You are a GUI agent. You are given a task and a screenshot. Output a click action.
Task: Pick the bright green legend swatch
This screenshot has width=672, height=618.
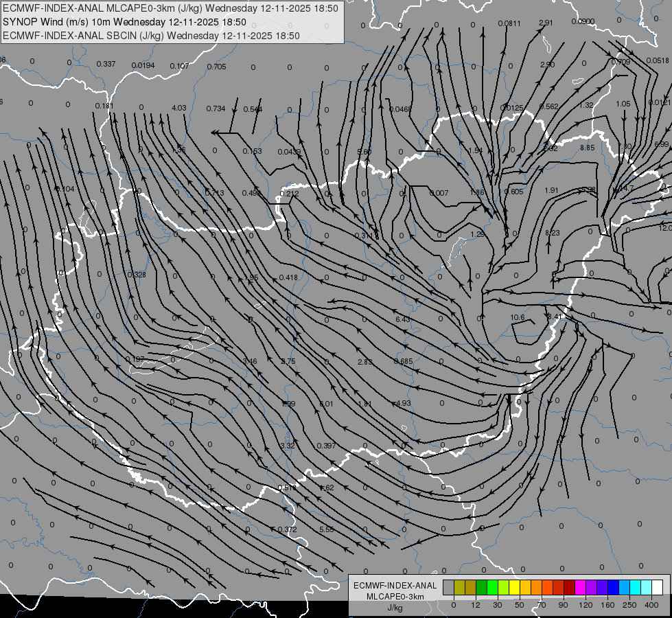(492, 587)
